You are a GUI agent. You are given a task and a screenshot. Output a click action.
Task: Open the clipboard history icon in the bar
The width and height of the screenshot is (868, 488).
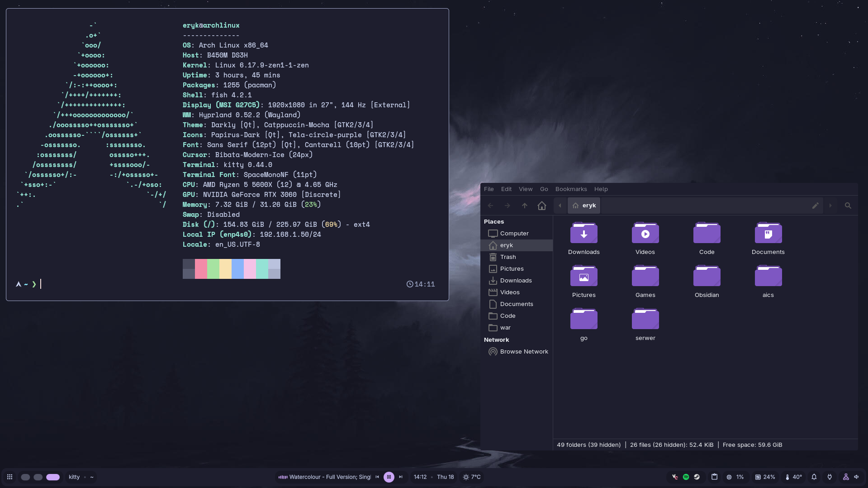click(714, 477)
